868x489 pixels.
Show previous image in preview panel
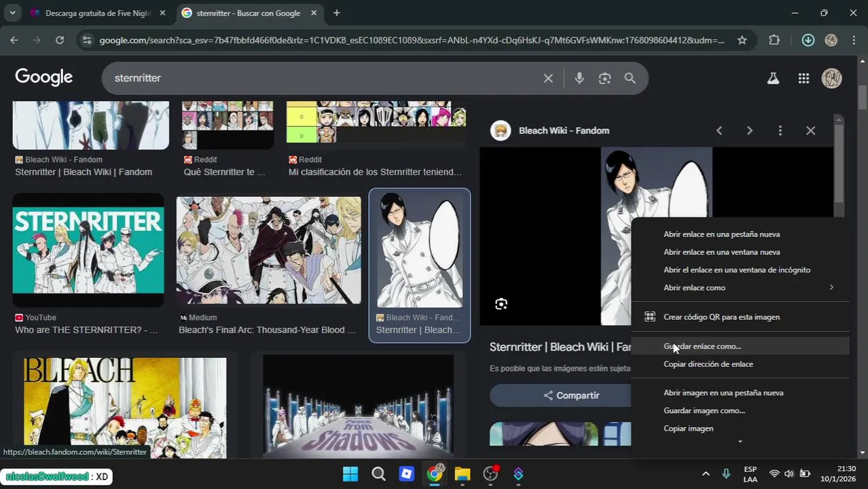(719, 130)
